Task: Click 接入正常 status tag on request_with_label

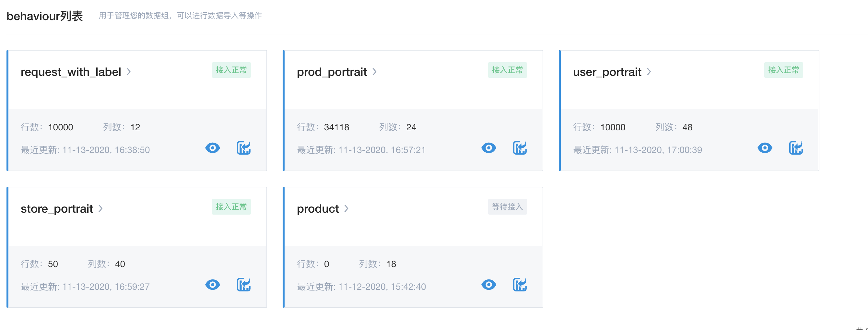Action: click(231, 70)
